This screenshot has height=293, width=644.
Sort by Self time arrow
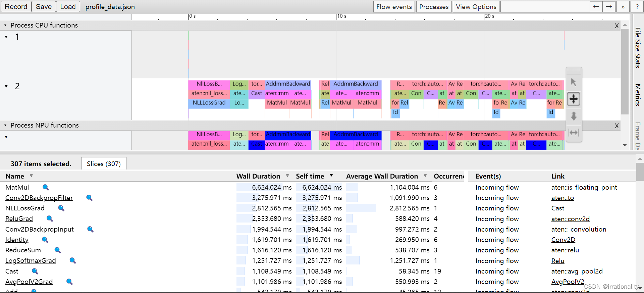331,176
